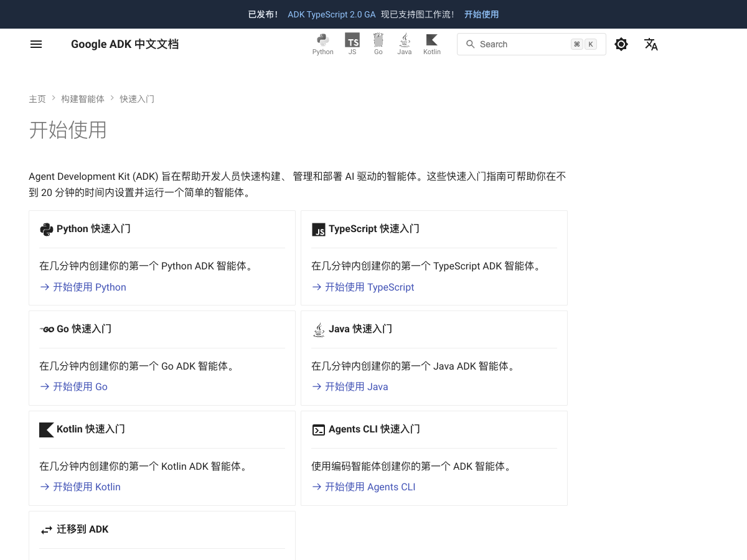
Task: Click the Python logo in Python quickstart card
Action: 46,230
